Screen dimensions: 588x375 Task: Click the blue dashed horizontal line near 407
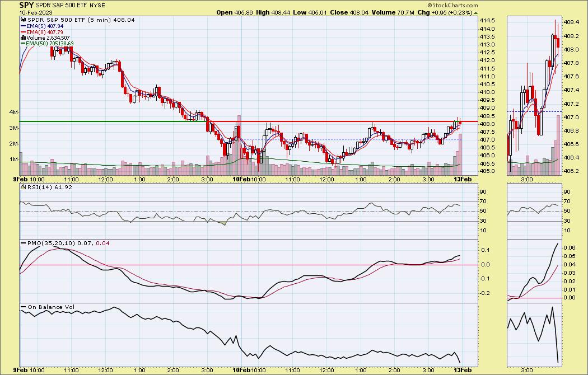pos(352,139)
